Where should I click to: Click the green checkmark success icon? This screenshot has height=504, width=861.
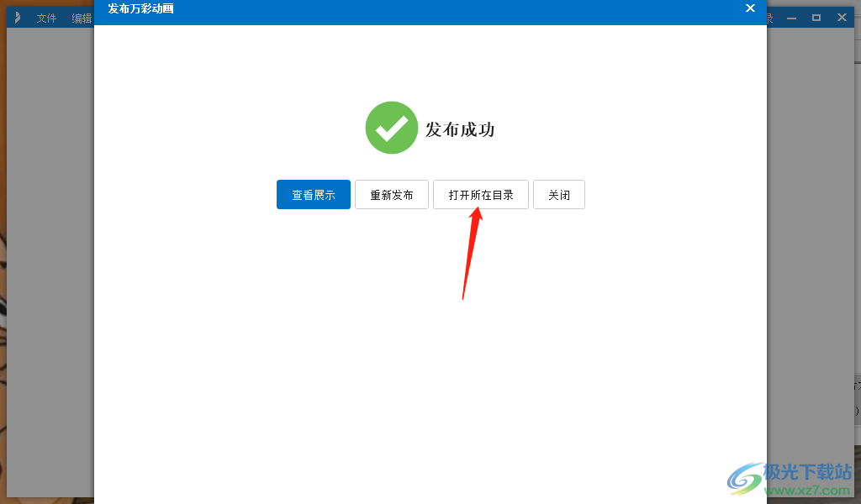coord(392,128)
